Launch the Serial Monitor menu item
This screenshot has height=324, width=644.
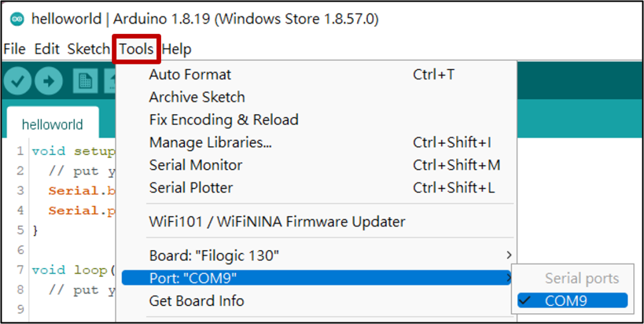click(x=196, y=165)
